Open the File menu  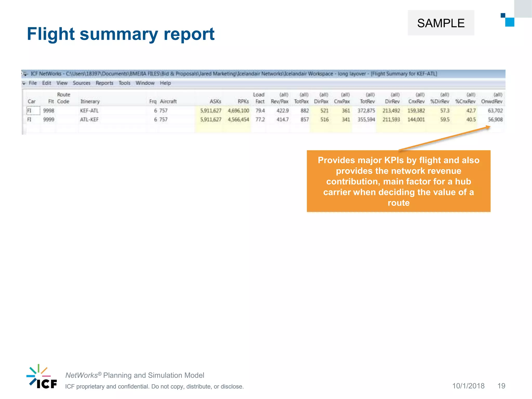(33, 83)
